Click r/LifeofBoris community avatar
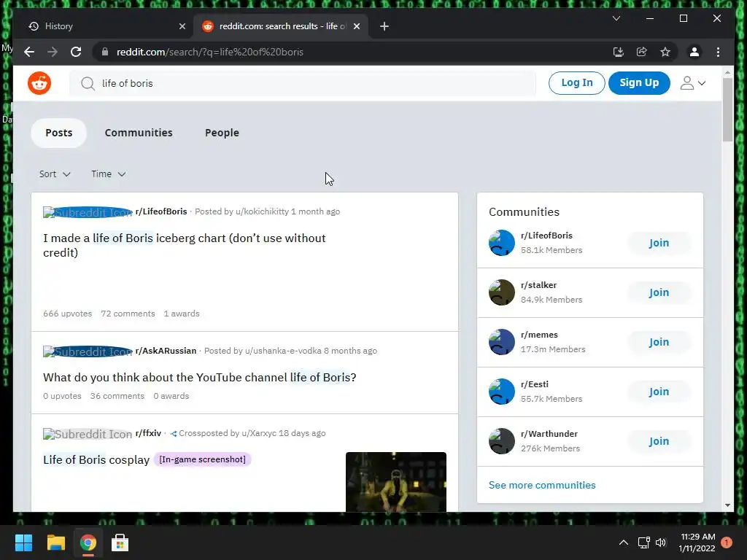Screen dimensions: 747x560 tap(502, 243)
